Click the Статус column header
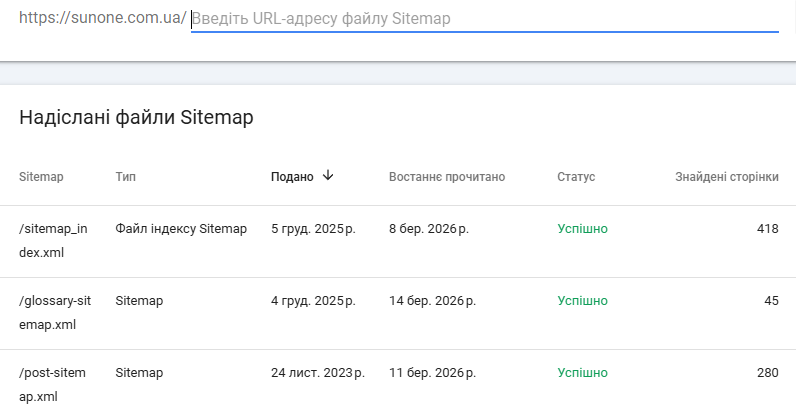Screen dimensions: 796x410 [576, 177]
